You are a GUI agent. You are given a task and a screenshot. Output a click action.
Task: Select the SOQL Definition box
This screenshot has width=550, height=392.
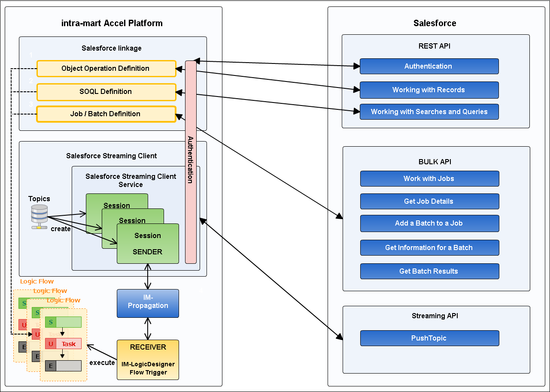click(x=106, y=91)
